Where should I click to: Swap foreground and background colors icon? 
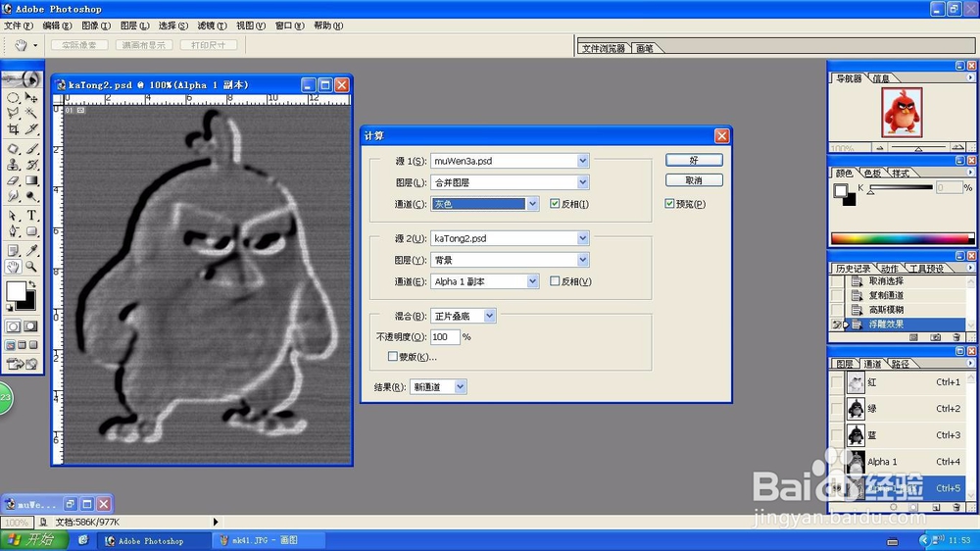point(31,284)
